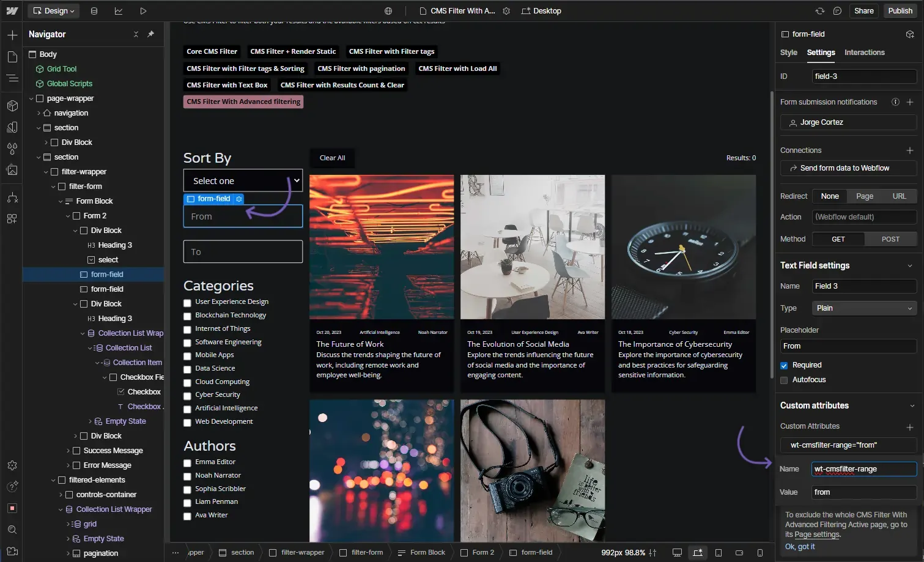The image size is (924, 562).
Task: Open the CMS database icon in top bar
Action: [94, 11]
